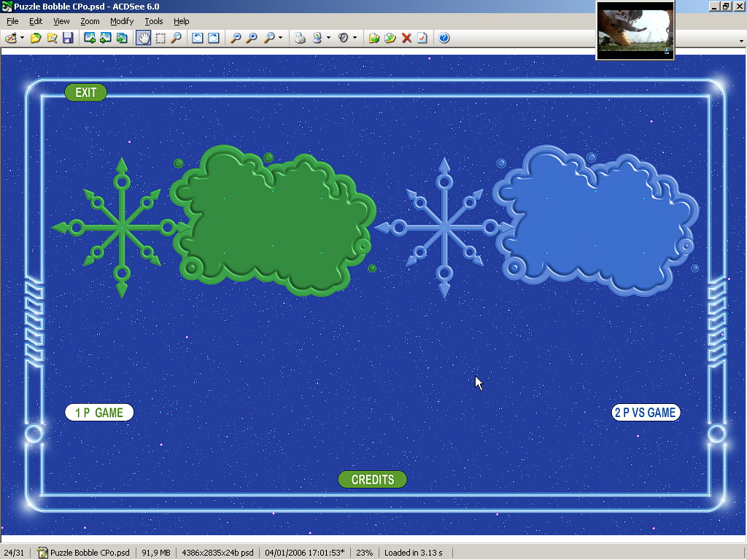
Task: Expand the audio dropdown arrow
Action: click(x=355, y=38)
